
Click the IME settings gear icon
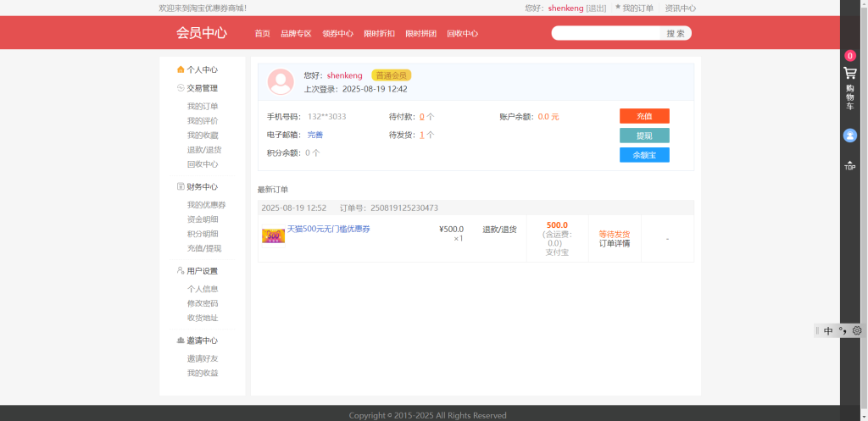pyautogui.click(x=857, y=330)
